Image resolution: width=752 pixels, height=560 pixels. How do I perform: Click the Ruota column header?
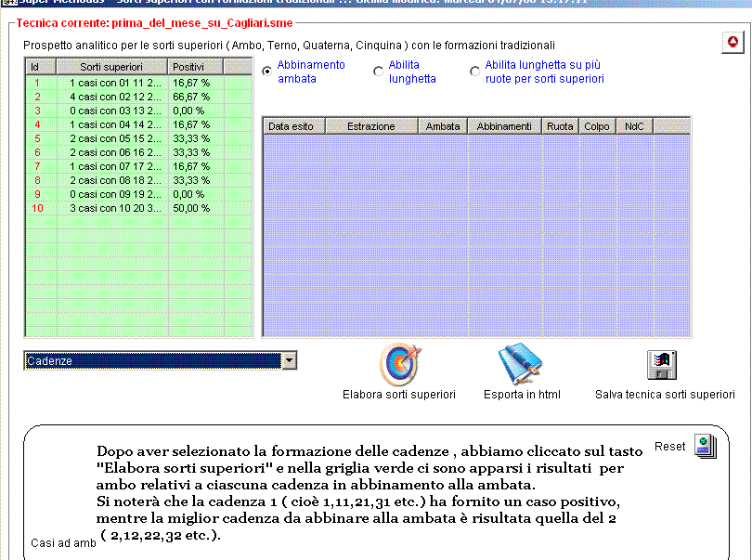(x=560, y=126)
